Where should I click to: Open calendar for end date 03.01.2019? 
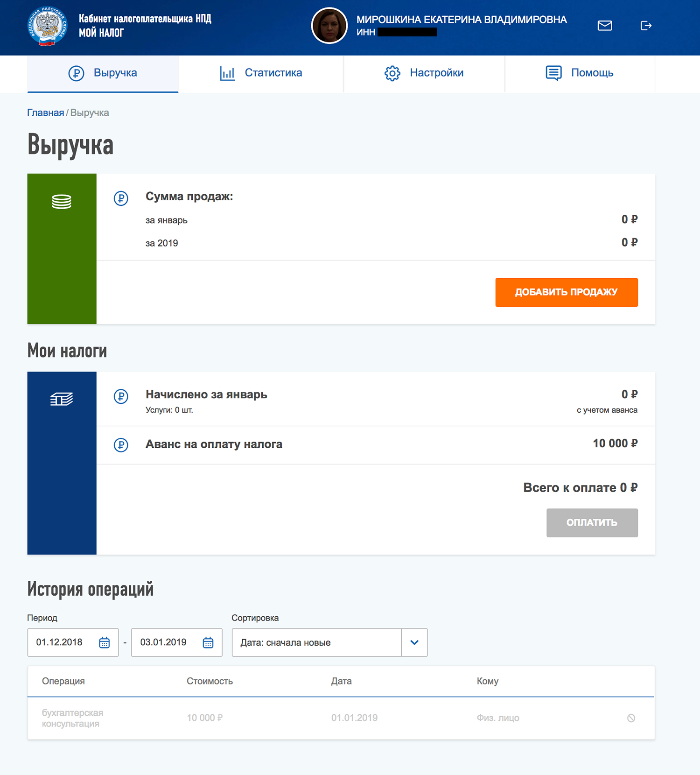[x=208, y=643]
